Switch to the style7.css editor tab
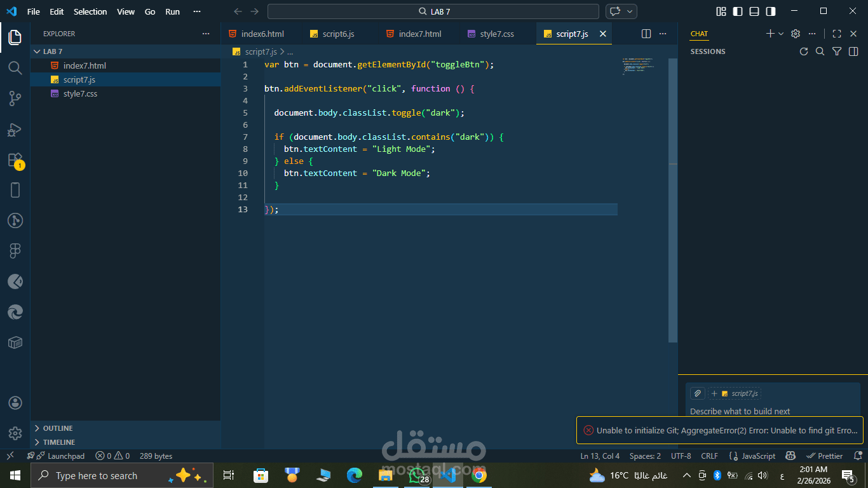The image size is (868, 488). click(x=498, y=34)
